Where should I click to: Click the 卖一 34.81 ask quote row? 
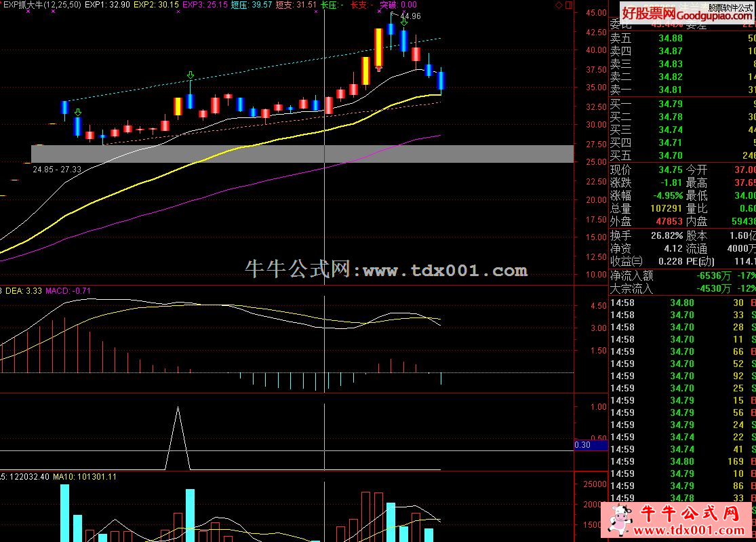(682, 90)
